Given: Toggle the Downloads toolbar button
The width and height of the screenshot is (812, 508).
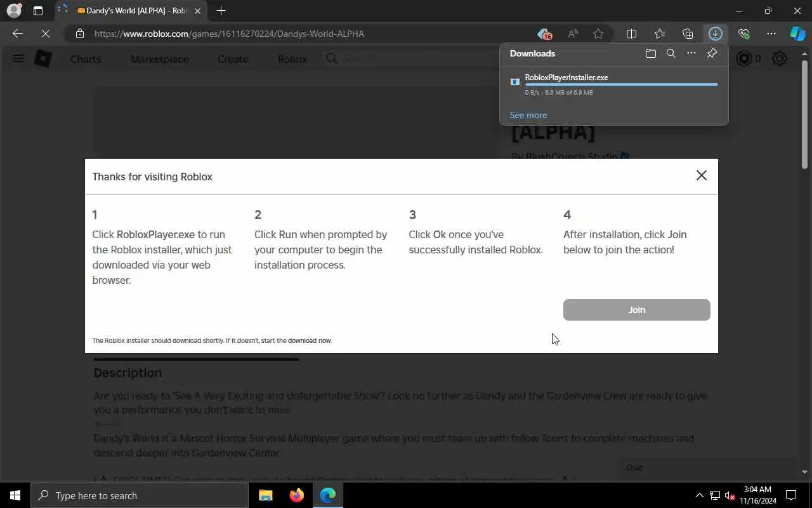Looking at the screenshot, I should click(x=716, y=34).
